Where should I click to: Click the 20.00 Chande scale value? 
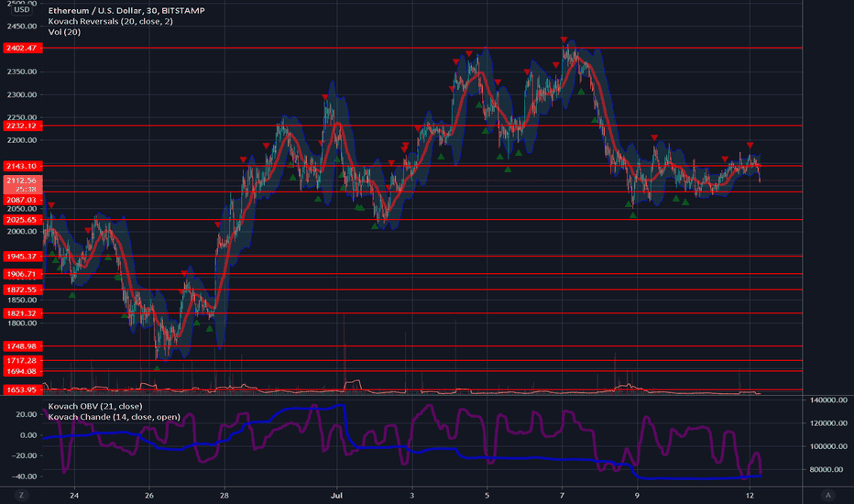pos(27,414)
